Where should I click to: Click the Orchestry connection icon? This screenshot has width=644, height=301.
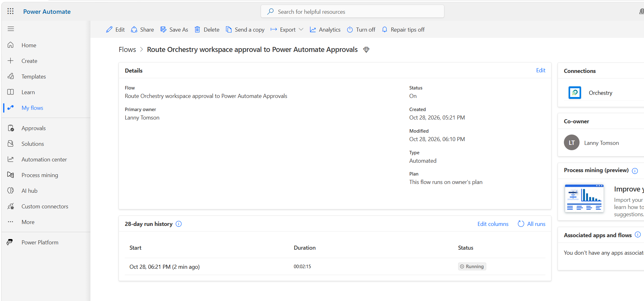tap(575, 93)
